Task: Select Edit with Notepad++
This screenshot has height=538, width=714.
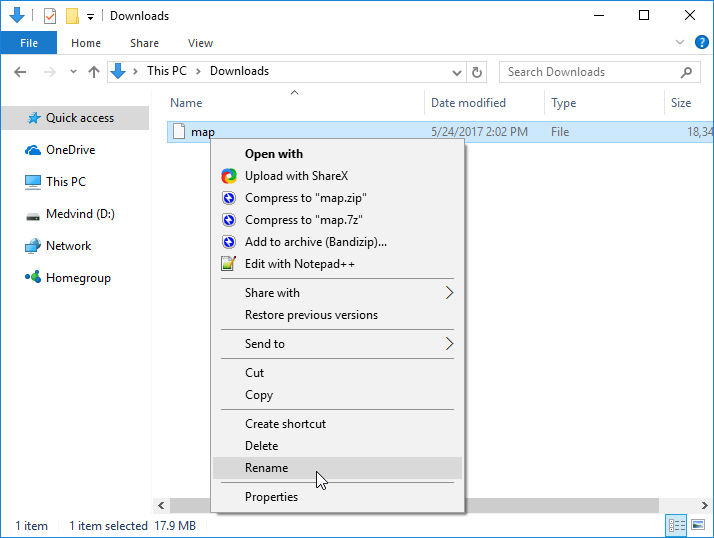Action: click(x=337, y=264)
